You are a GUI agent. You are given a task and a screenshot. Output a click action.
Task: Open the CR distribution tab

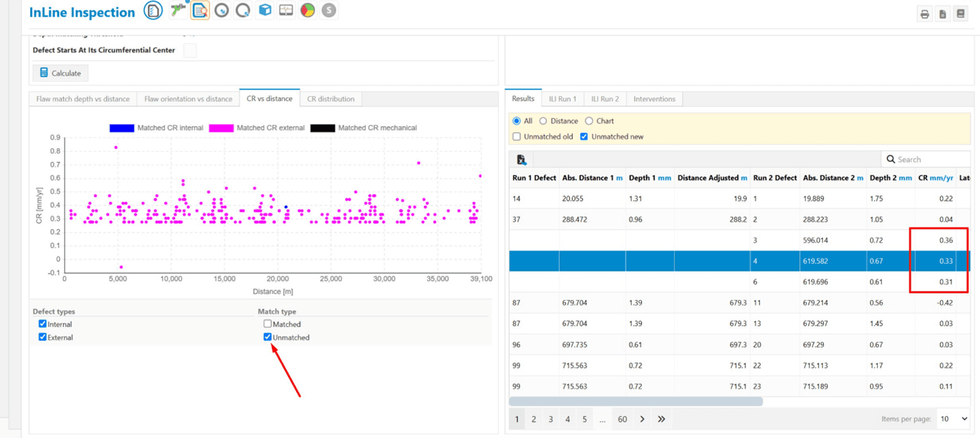point(330,99)
